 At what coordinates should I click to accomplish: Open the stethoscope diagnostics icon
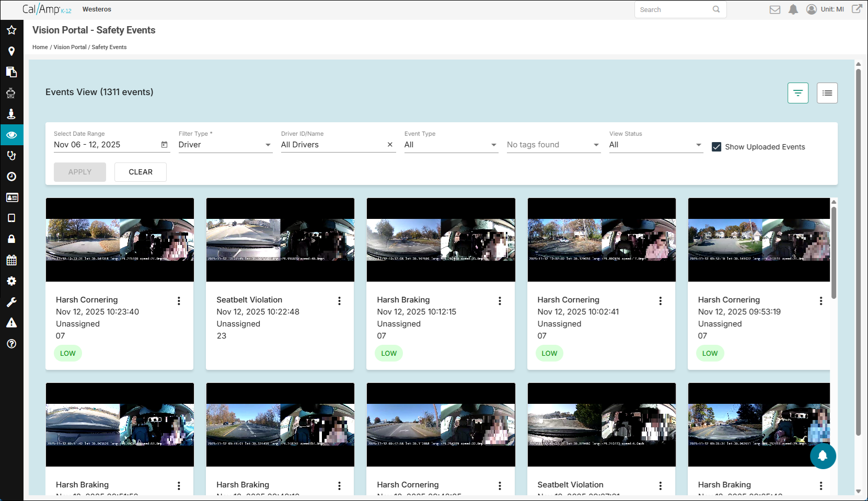(x=11, y=156)
